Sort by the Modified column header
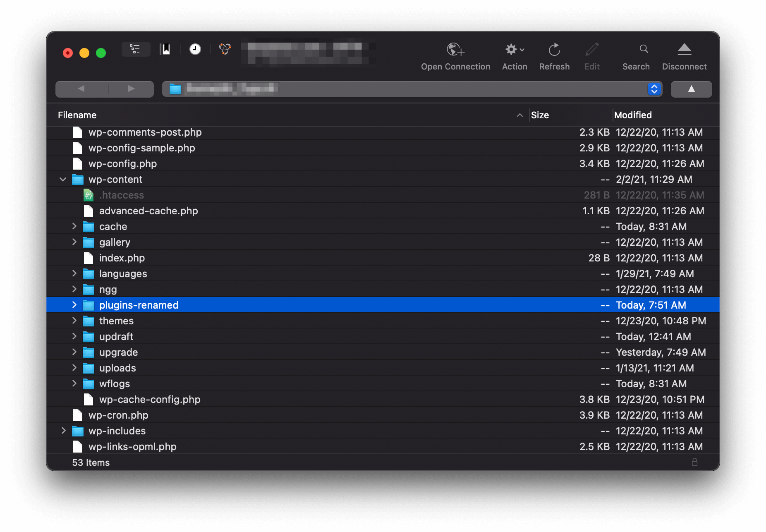Image resolution: width=766 pixels, height=532 pixels. [633, 115]
